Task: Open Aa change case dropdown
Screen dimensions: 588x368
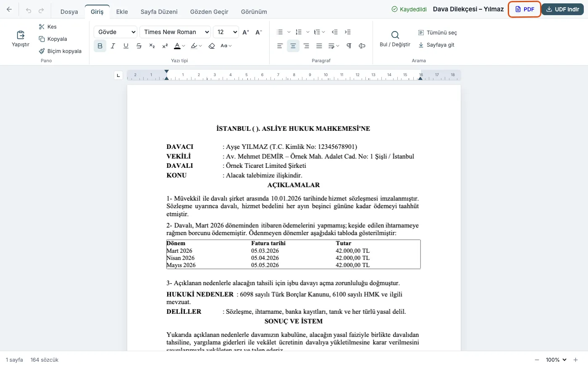Action: pos(226,46)
